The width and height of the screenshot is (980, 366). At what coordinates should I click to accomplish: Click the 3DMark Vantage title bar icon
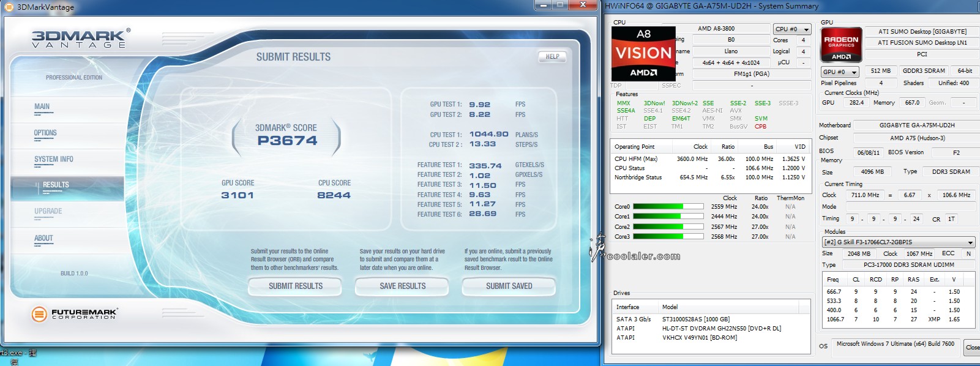(x=9, y=7)
